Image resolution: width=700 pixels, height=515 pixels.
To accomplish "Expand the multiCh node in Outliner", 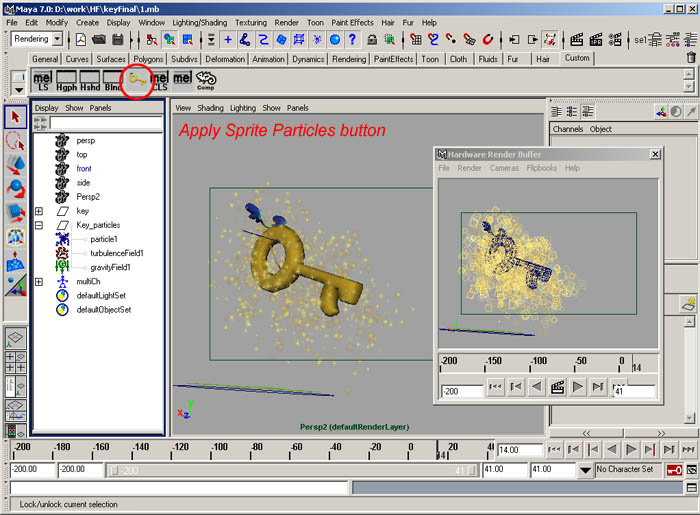I will point(39,282).
